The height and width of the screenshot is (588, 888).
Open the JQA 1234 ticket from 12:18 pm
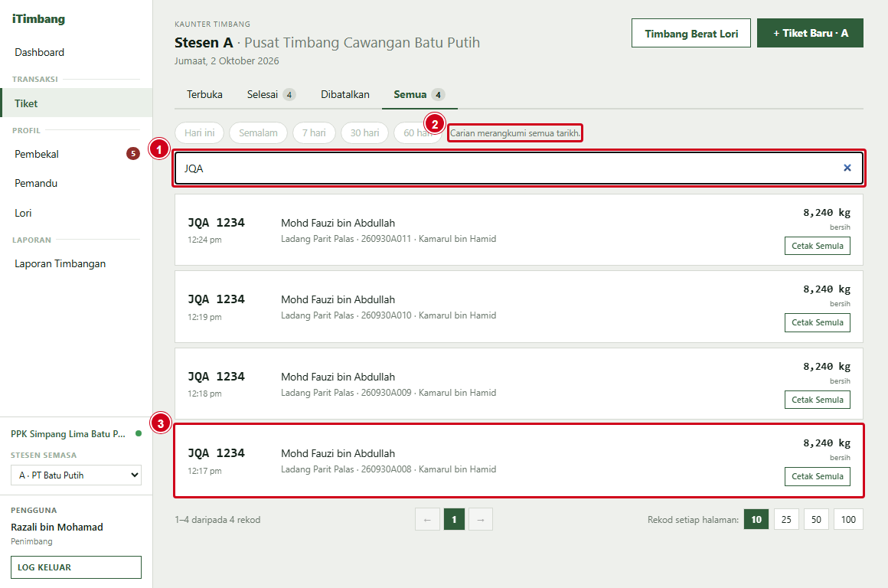click(x=519, y=384)
